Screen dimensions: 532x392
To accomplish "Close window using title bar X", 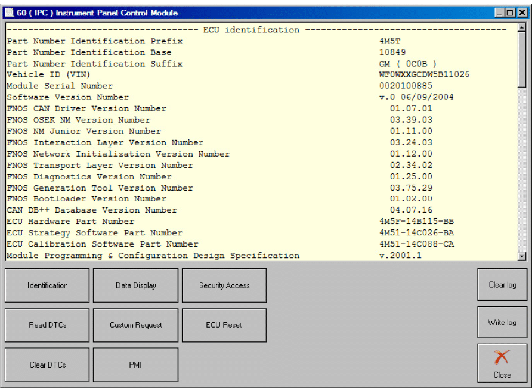I will (x=522, y=13).
